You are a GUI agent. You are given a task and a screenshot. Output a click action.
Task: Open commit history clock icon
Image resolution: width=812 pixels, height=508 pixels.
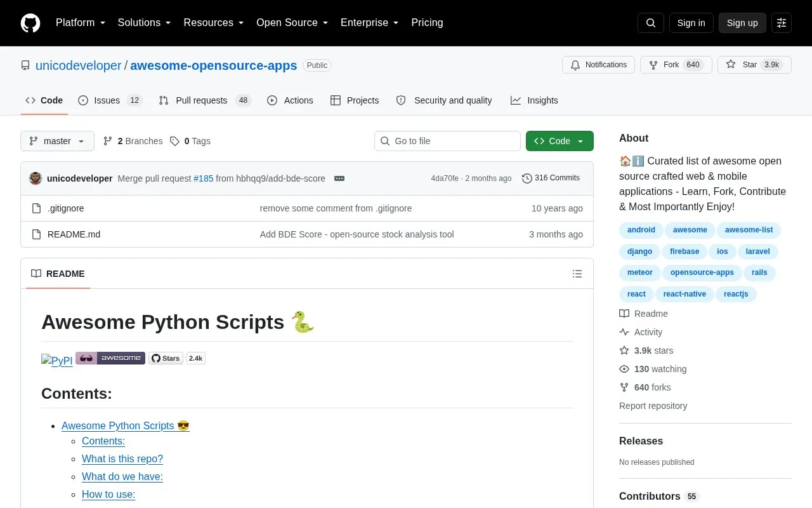point(527,178)
